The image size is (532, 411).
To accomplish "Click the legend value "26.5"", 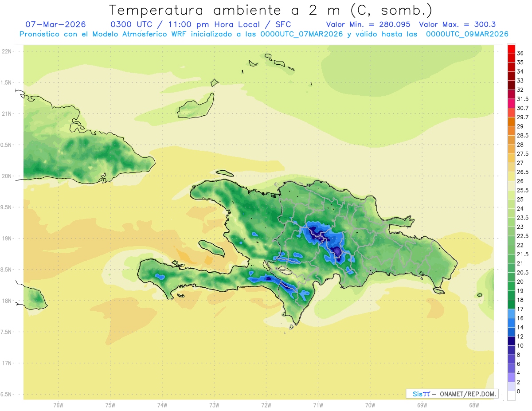I will (523, 172).
